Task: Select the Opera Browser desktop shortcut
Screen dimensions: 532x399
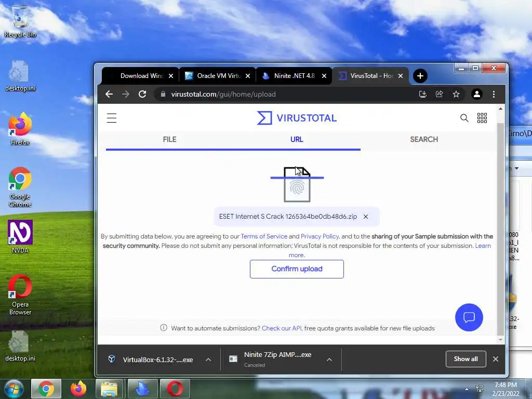Action: (x=20, y=295)
